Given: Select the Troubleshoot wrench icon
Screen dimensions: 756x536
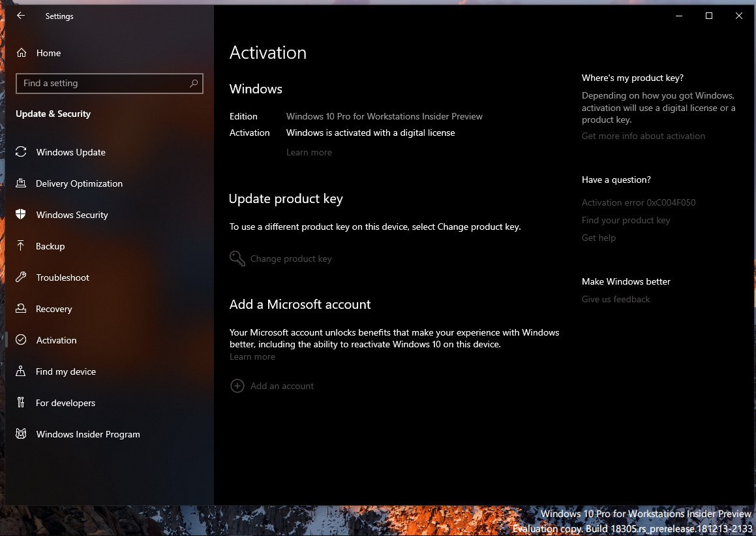Looking at the screenshot, I should pos(21,277).
